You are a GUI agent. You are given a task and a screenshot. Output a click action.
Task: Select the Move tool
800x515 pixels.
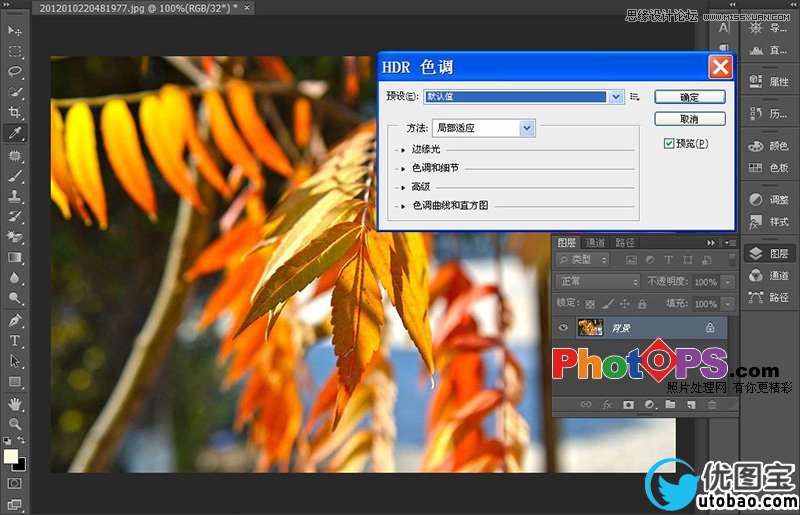point(15,31)
